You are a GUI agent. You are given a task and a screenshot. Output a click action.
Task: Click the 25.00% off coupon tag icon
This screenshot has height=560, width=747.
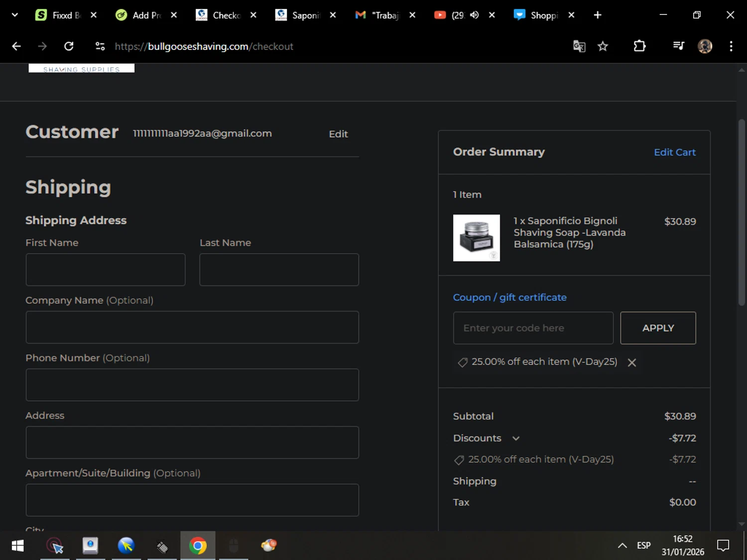click(x=463, y=362)
